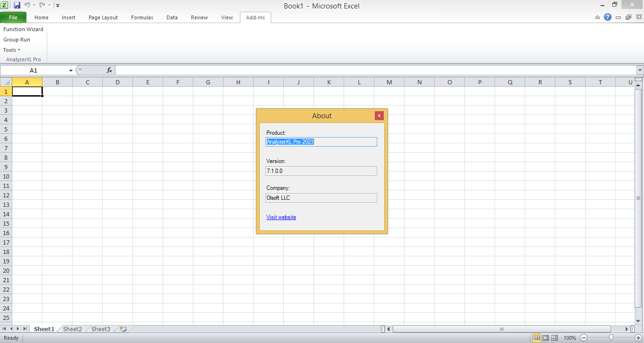The height and width of the screenshot is (343, 644).
Task: Follow the Visit website link
Action: click(x=281, y=217)
